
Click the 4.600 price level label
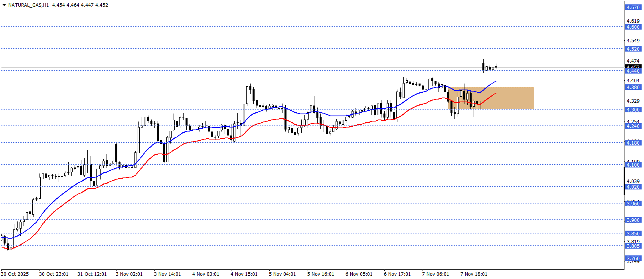633,27
